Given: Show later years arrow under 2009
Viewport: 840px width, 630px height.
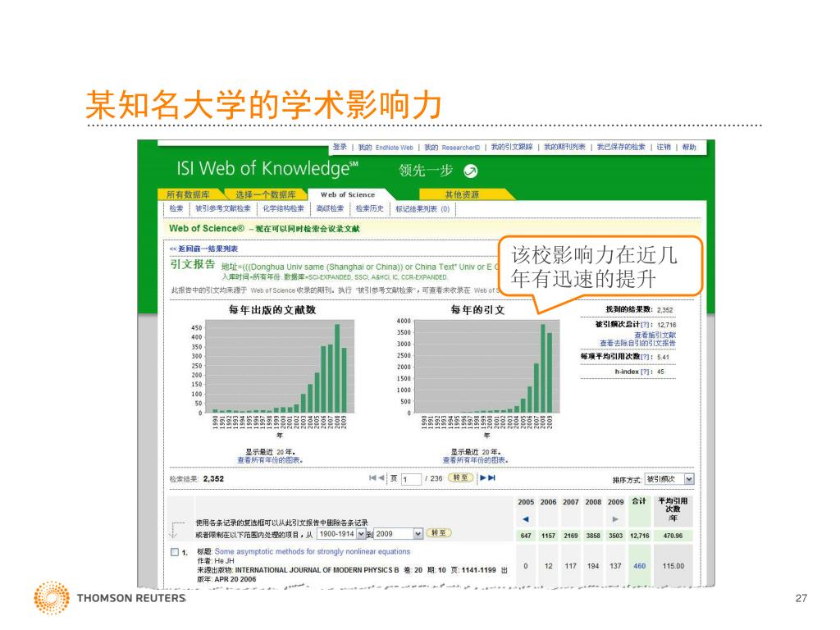Looking at the screenshot, I should pyautogui.click(x=615, y=518).
